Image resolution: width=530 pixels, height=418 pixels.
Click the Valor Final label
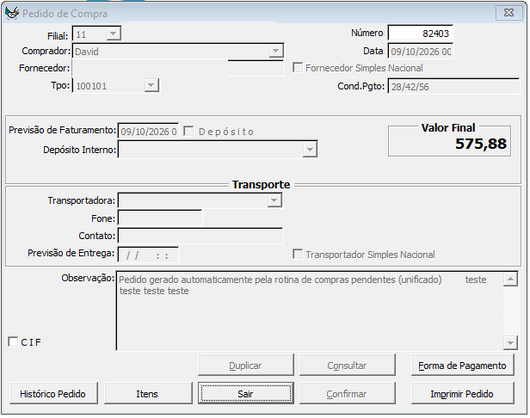448,127
